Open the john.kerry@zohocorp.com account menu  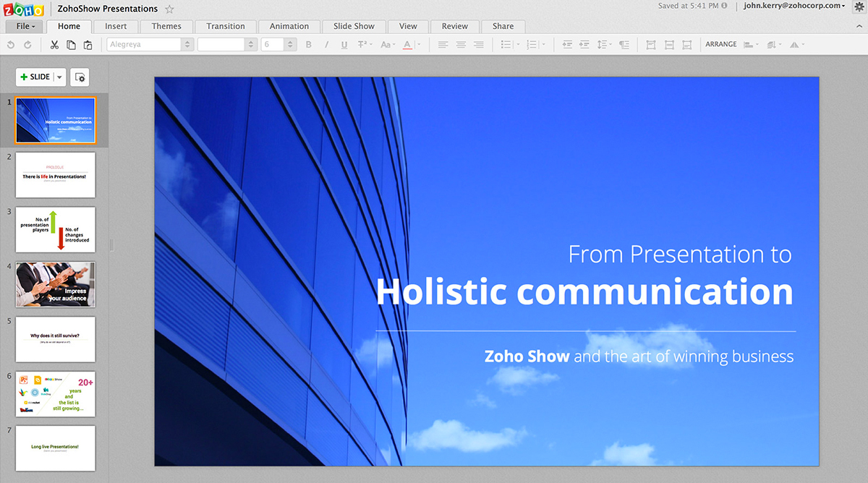[794, 6]
